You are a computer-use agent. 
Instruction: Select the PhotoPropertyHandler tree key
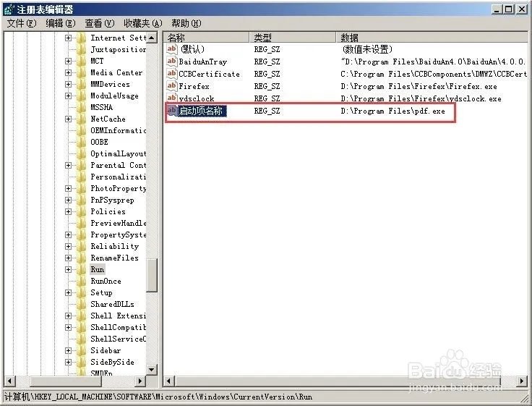118,188
